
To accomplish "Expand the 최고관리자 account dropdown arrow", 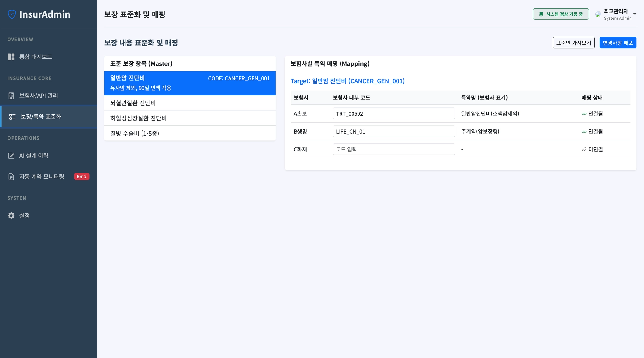I will (635, 14).
